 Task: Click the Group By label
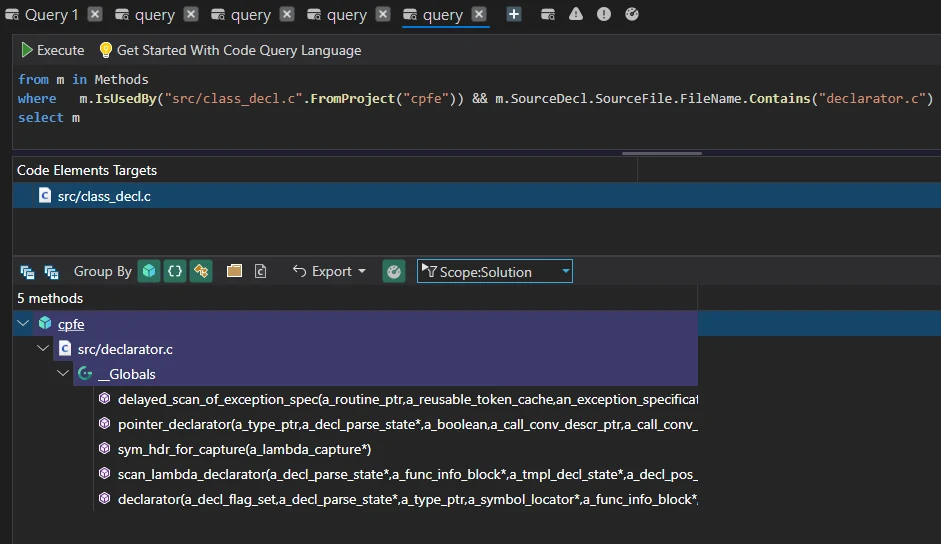103,271
